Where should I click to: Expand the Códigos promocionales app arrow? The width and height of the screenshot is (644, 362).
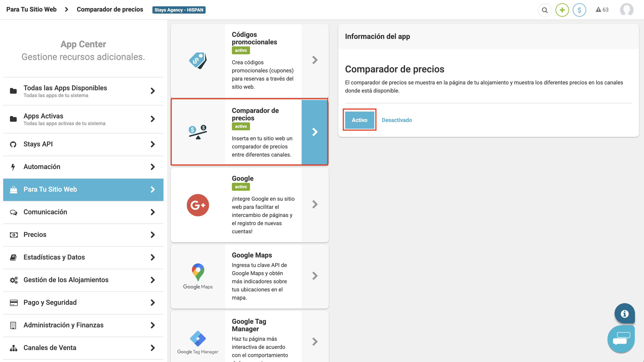(x=315, y=60)
